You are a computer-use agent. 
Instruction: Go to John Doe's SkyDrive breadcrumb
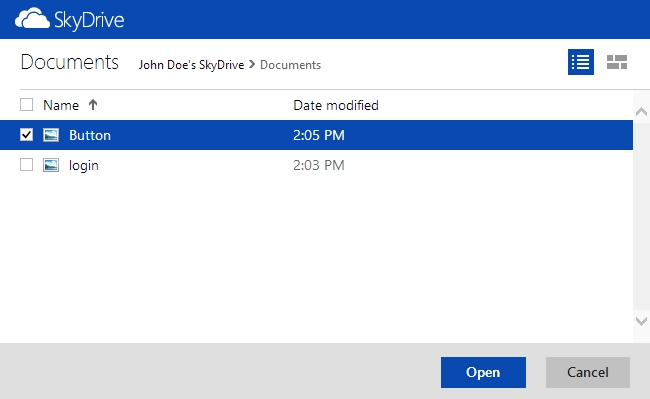tap(191, 65)
